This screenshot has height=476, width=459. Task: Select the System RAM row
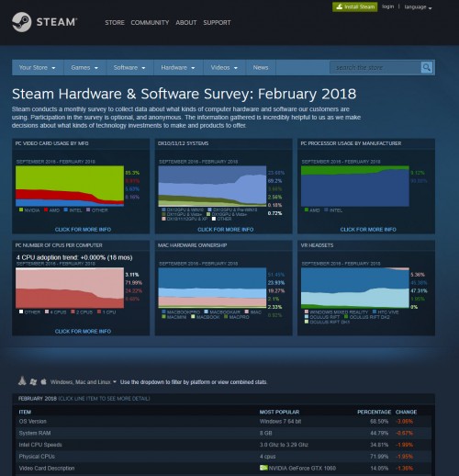tap(223, 433)
